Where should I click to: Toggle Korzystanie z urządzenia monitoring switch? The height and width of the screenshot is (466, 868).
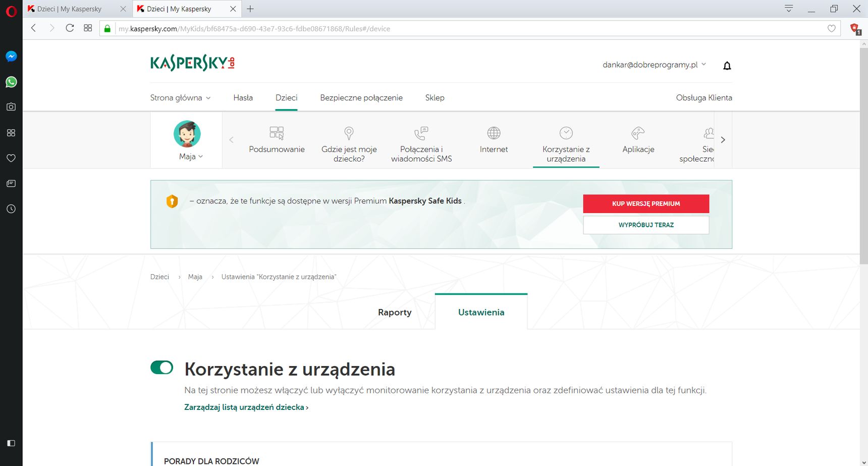(x=162, y=368)
